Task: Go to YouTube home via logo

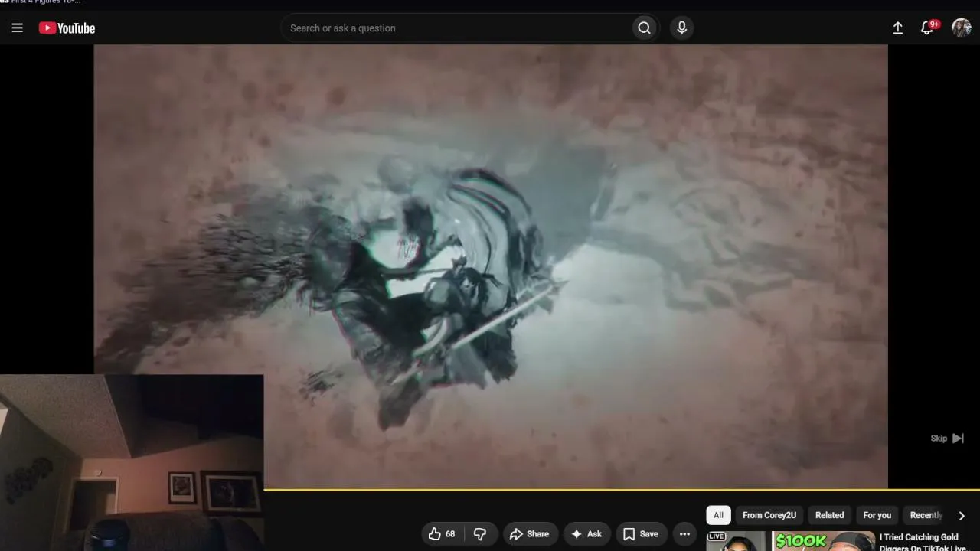Action: [67, 28]
